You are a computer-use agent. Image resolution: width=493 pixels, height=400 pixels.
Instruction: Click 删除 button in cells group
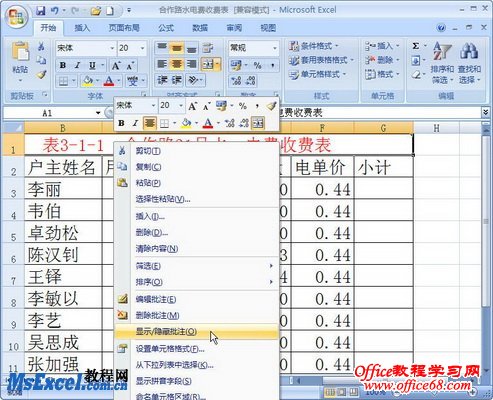point(382,60)
